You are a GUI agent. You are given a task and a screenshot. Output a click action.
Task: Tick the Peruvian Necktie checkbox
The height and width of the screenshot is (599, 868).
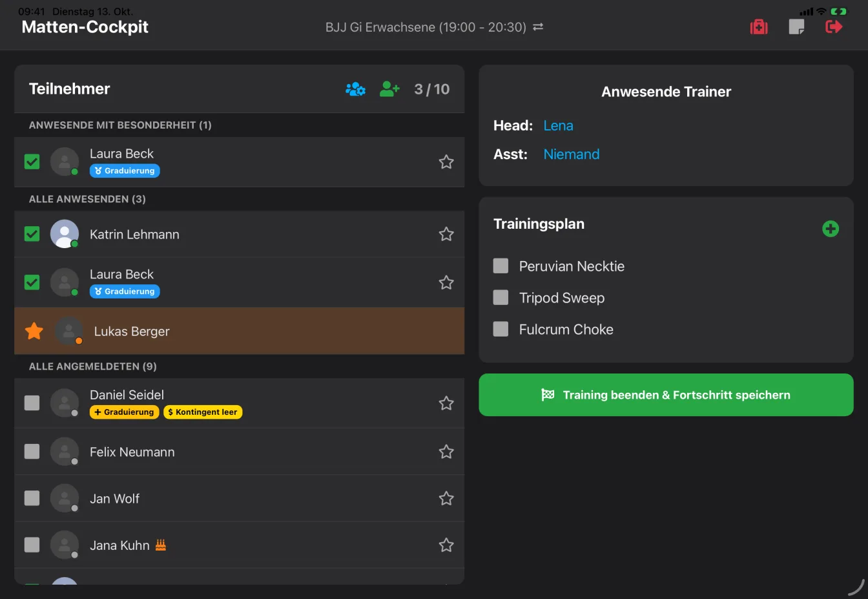501,266
